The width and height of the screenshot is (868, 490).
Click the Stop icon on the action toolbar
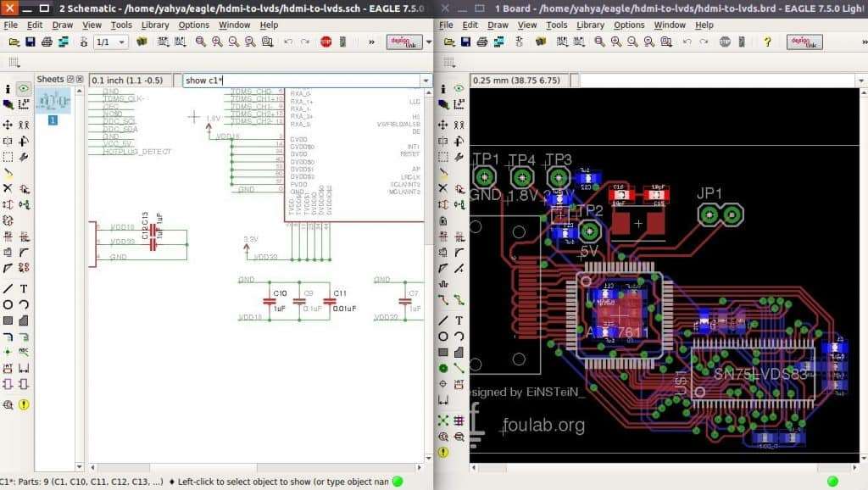click(326, 42)
